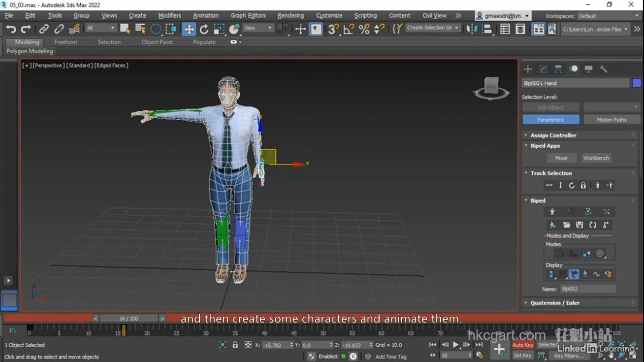The width and height of the screenshot is (644, 362).
Task: Open the Modifiers menu
Action: tap(169, 16)
